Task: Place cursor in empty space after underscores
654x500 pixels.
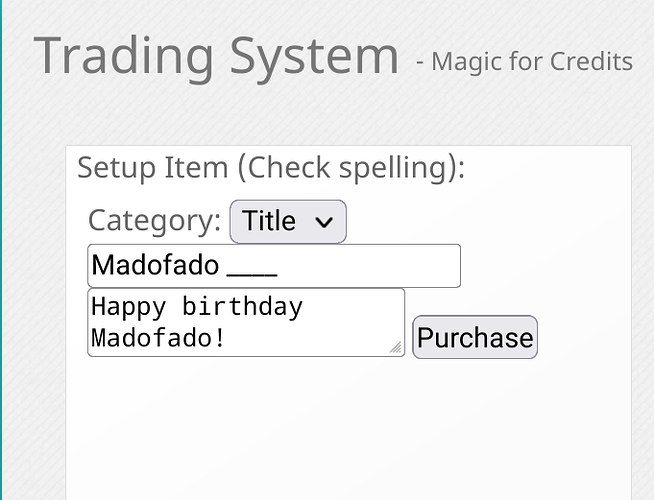Action: 367,266
